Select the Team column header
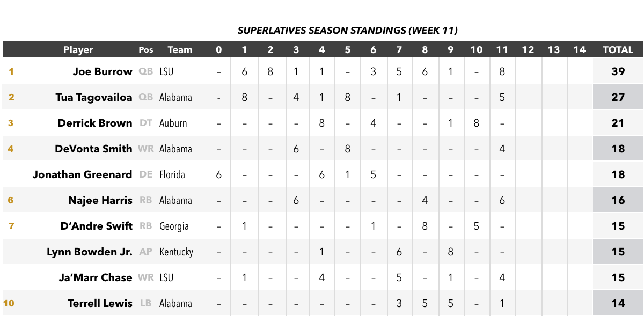 click(180, 50)
